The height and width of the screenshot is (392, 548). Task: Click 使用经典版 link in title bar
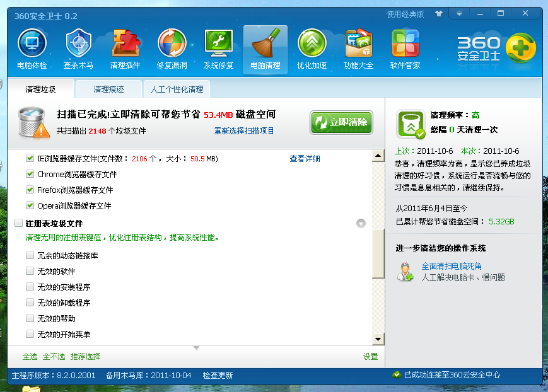click(x=405, y=14)
